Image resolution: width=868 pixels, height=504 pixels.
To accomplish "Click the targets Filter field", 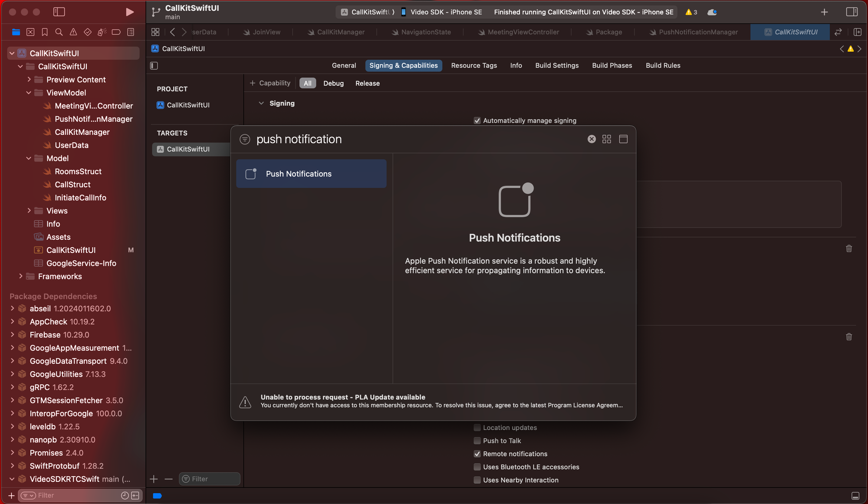I will tap(210, 479).
